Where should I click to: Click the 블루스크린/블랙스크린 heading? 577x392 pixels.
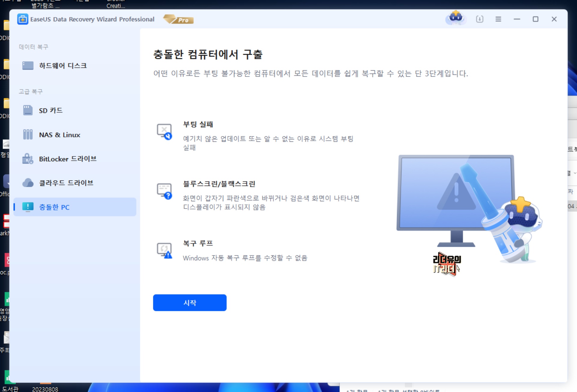click(x=219, y=184)
